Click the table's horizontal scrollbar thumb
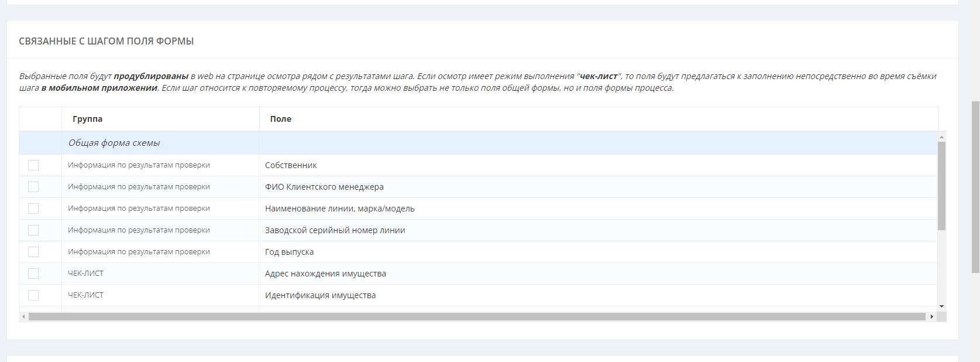 click(x=477, y=317)
